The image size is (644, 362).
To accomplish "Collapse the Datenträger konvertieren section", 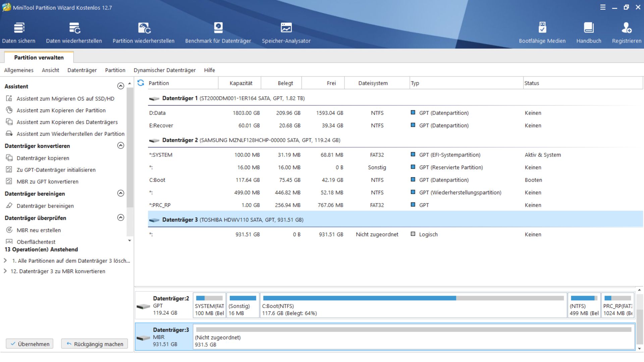I will pos(121,145).
